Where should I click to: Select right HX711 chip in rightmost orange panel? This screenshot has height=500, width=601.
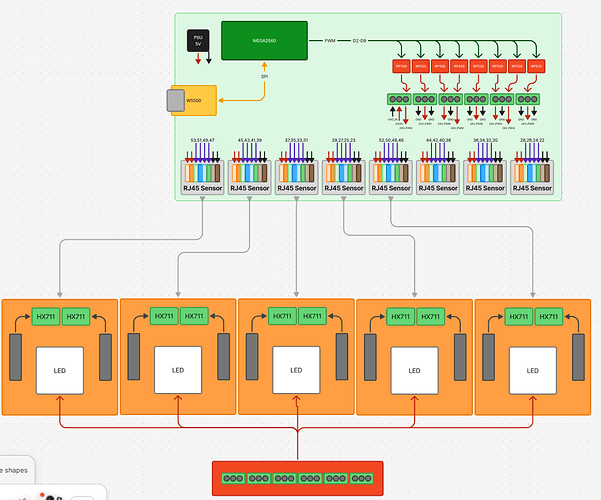[549, 317]
